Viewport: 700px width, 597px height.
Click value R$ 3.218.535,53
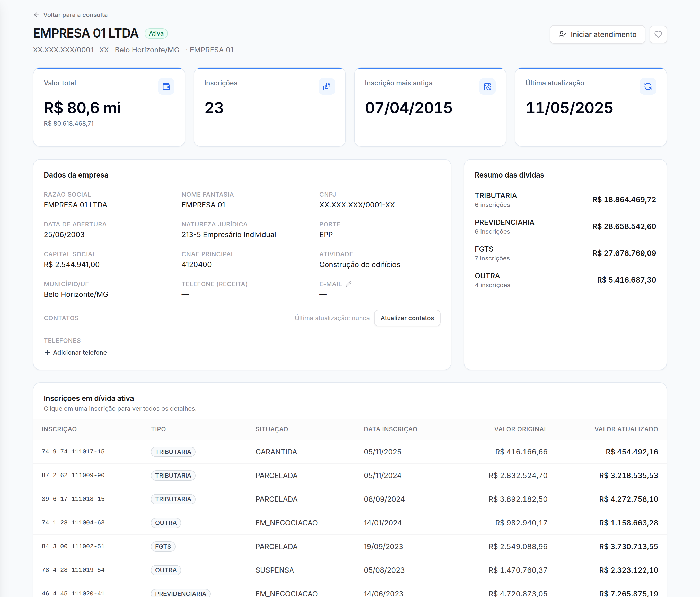click(628, 475)
